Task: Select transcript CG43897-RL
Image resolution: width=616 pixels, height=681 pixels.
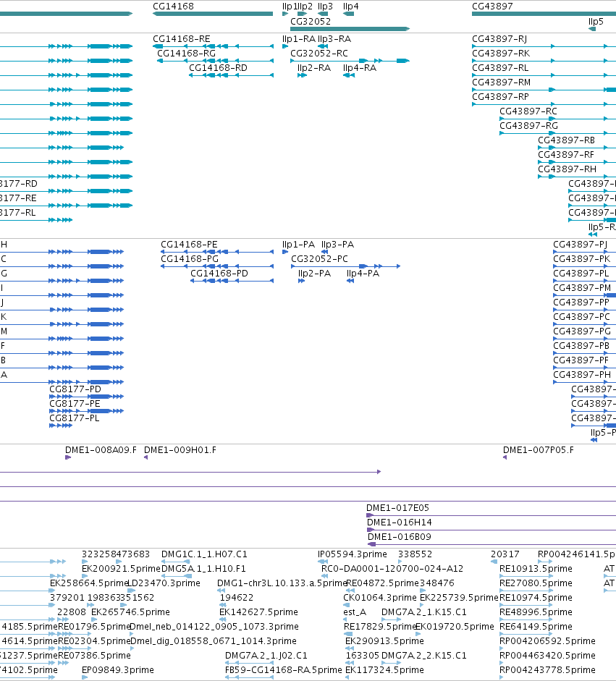Action: (544, 75)
